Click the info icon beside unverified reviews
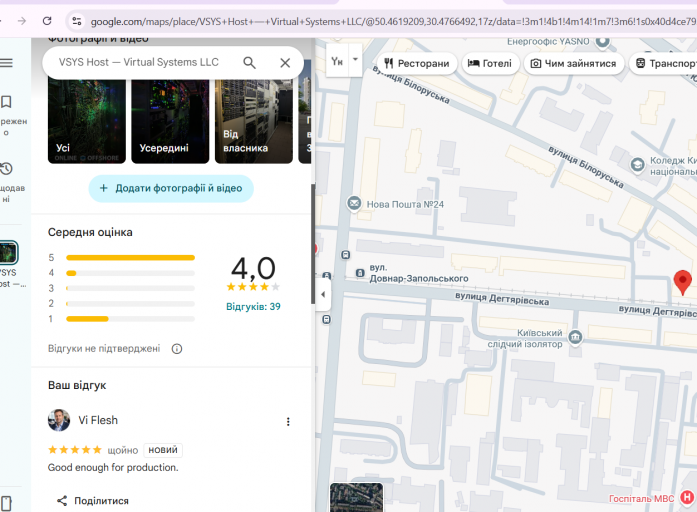 (x=177, y=349)
